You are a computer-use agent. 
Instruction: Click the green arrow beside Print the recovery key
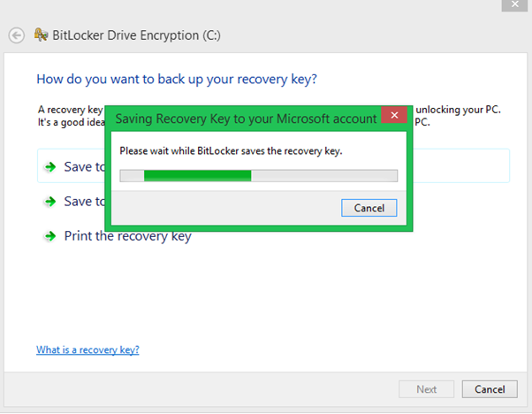[x=50, y=235]
